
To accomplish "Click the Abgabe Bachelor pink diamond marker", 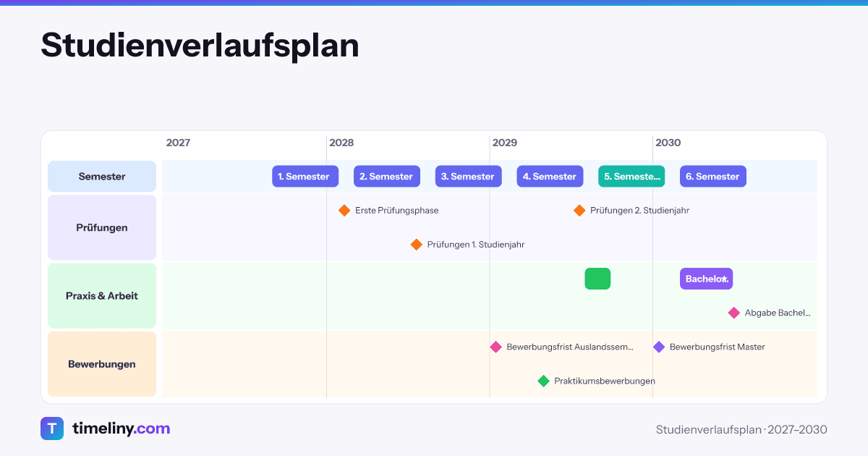I will [x=734, y=313].
